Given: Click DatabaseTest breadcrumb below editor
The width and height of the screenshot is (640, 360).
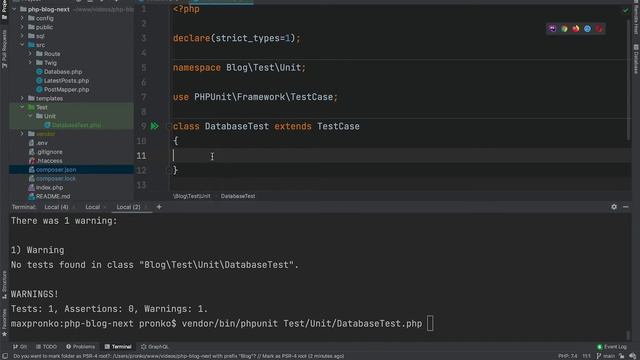Looking at the screenshot, I should click(238, 196).
